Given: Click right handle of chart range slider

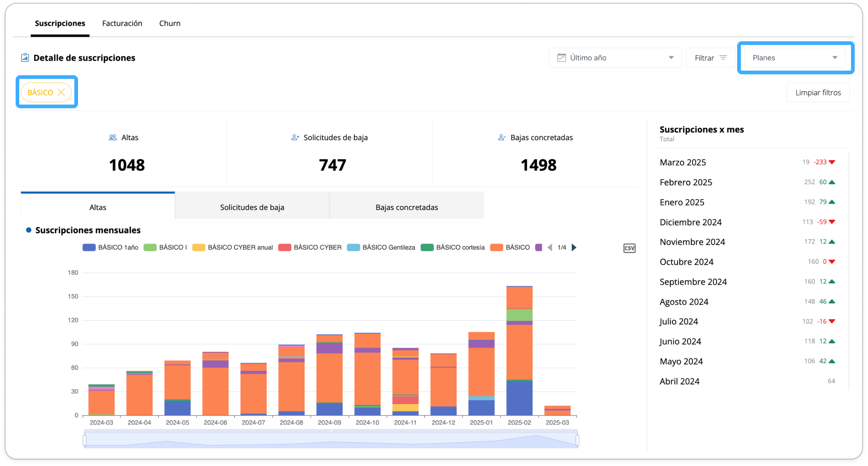Looking at the screenshot, I should pyautogui.click(x=577, y=440).
